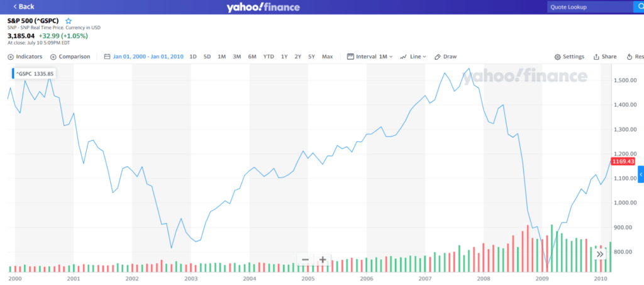This screenshot has width=644, height=285.
Task: Open chart Settings gear
Action: 557,57
